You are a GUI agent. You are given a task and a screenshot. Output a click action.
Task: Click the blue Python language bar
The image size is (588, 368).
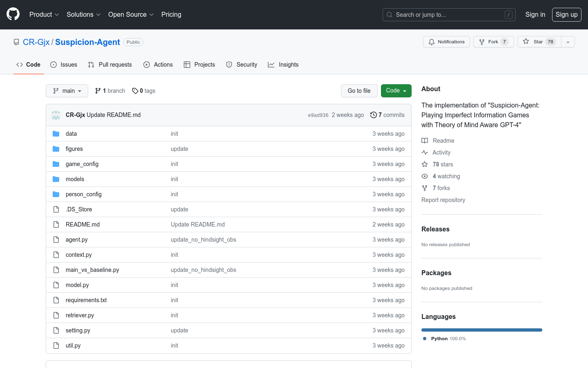[482, 330]
